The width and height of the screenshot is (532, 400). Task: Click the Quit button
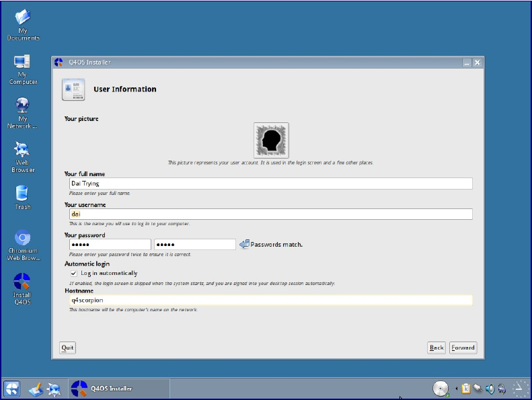pos(67,348)
